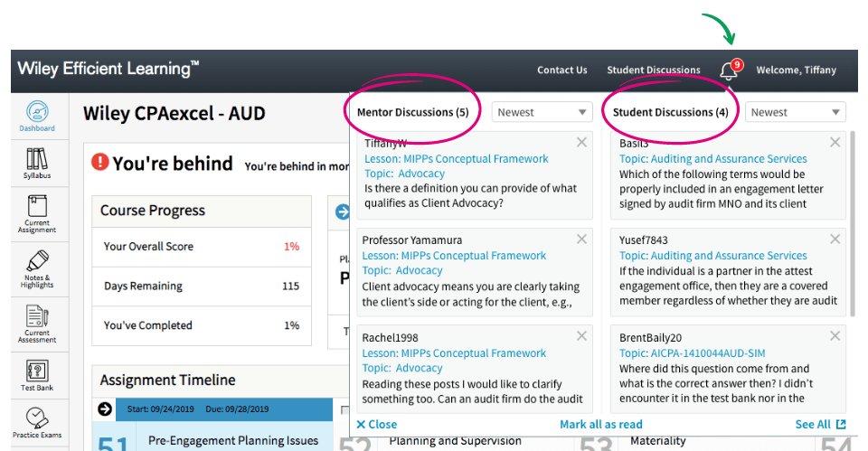Click the notification bell icon
The image size is (868, 451).
click(729, 70)
